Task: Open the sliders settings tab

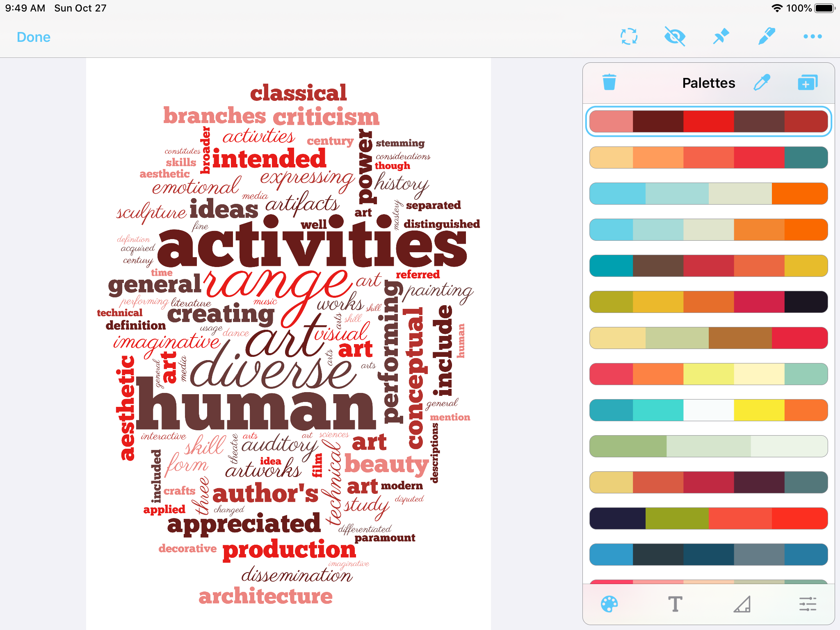Action: tap(808, 604)
